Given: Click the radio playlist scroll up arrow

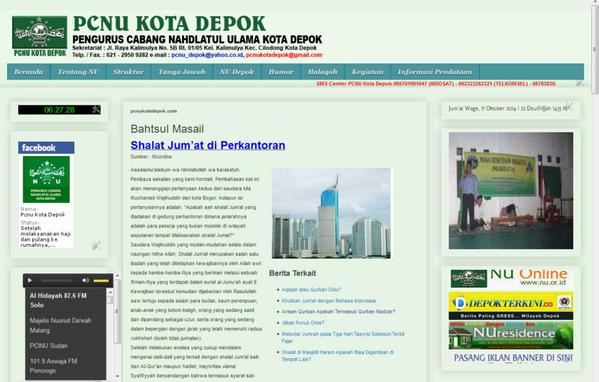Looking at the screenshot, I should point(110,293).
